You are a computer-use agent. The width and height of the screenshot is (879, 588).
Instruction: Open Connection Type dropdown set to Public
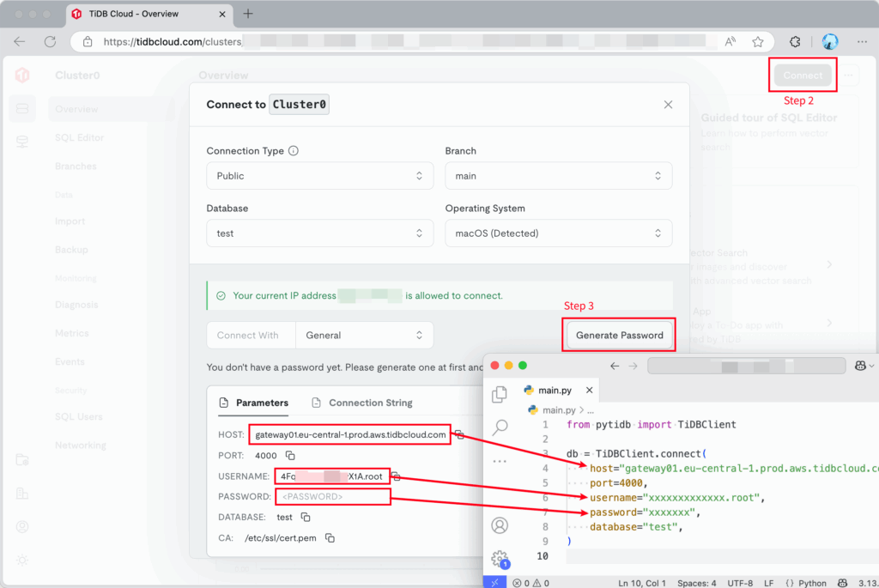click(319, 176)
